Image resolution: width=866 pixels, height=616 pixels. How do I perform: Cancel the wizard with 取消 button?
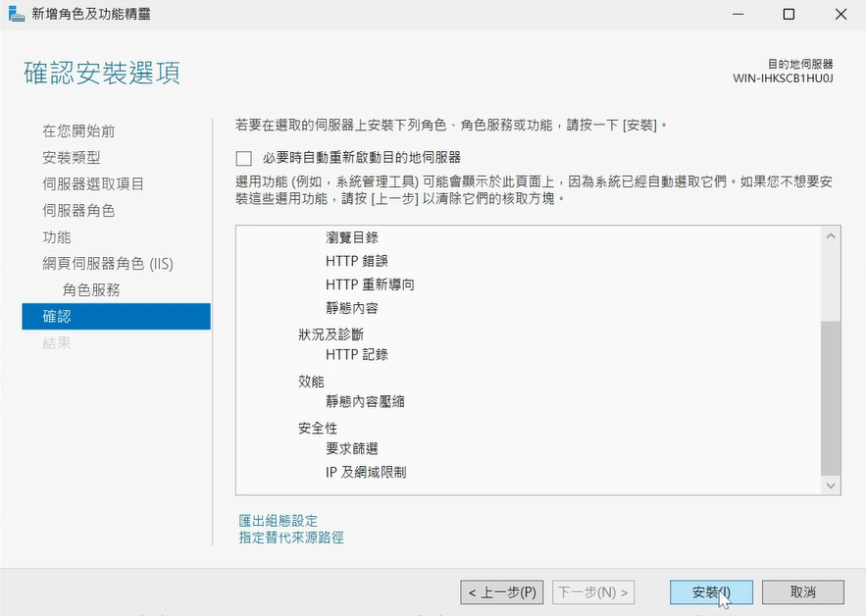803,592
